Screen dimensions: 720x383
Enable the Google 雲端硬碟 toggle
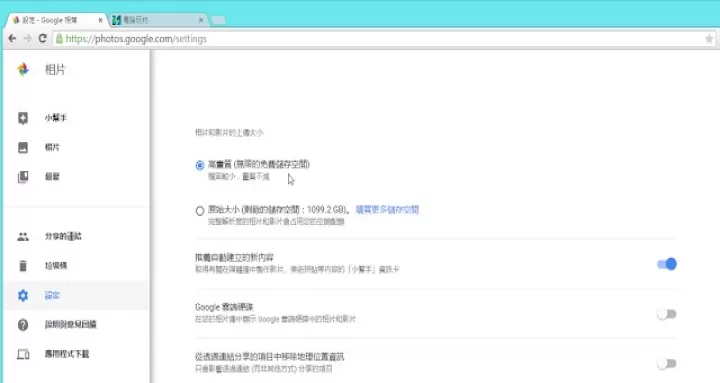point(667,314)
